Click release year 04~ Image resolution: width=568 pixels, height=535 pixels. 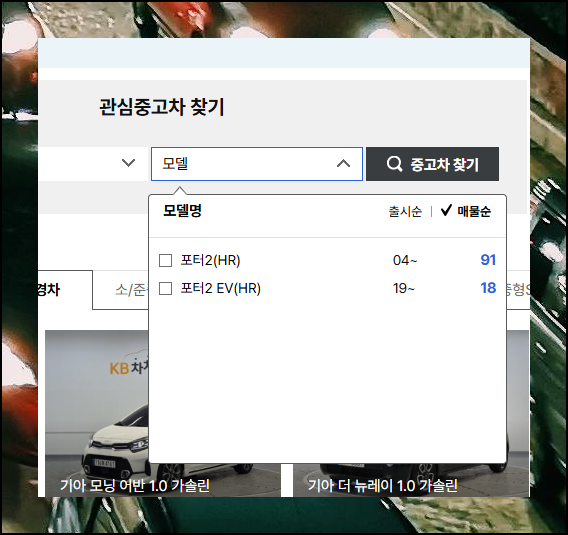[x=405, y=260]
